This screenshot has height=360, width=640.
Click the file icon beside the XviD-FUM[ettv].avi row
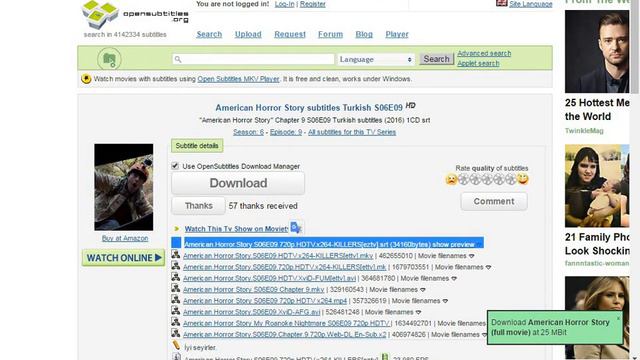click(176, 277)
